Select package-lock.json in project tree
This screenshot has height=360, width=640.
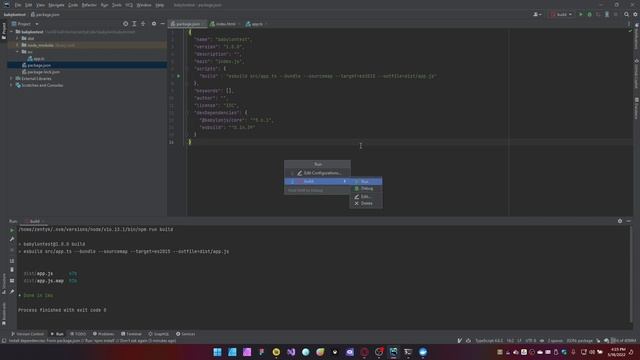(40, 72)
